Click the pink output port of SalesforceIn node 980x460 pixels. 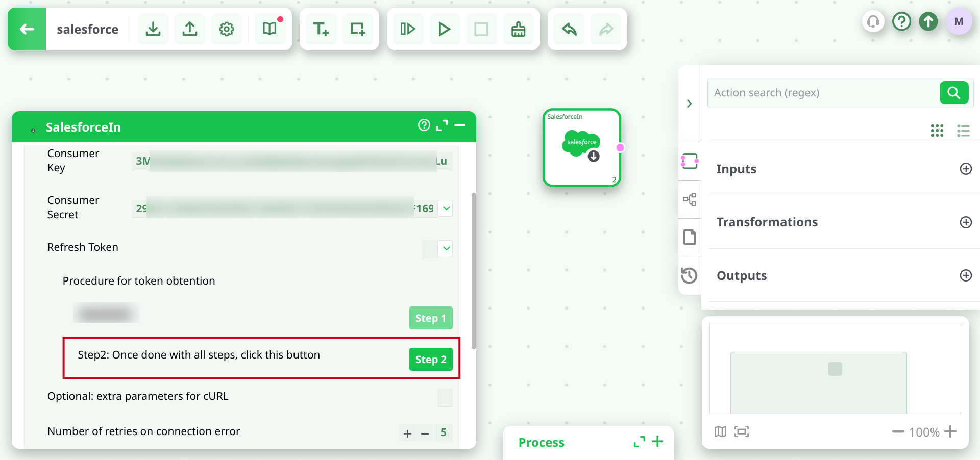[620, 147]
